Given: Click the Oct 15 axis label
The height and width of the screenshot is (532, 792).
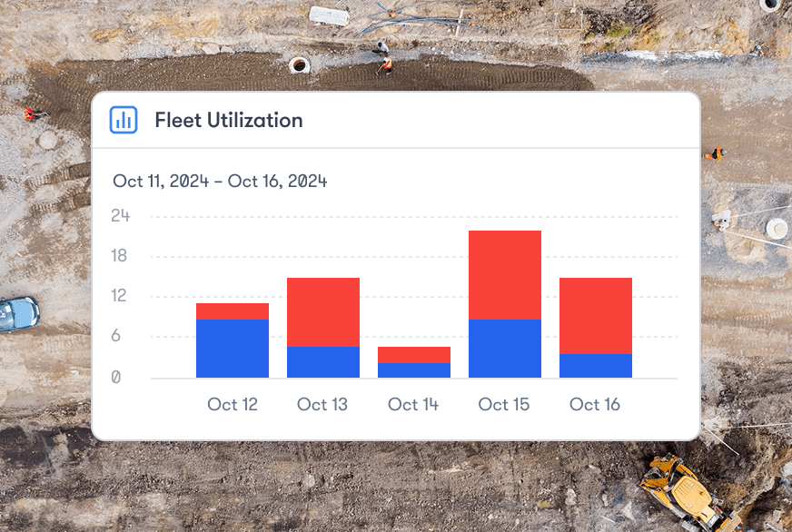Looking at the screenshot, I should point(504,404).
